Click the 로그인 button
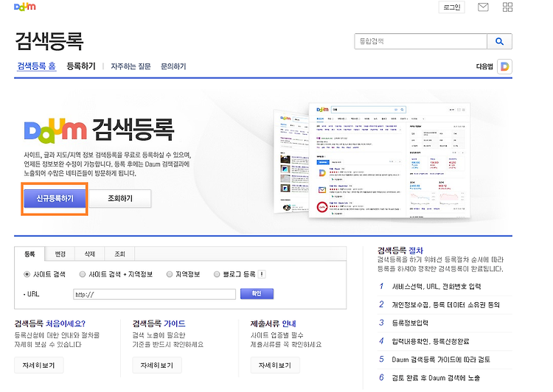This screenshot has width=553, height=392. tap(452, 7)
